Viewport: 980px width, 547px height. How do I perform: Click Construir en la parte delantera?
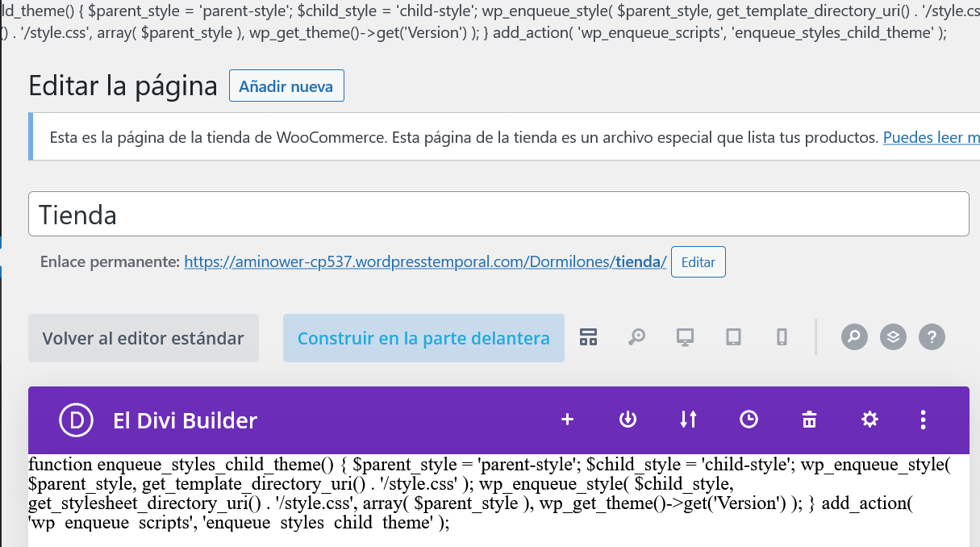coord(423,338)
